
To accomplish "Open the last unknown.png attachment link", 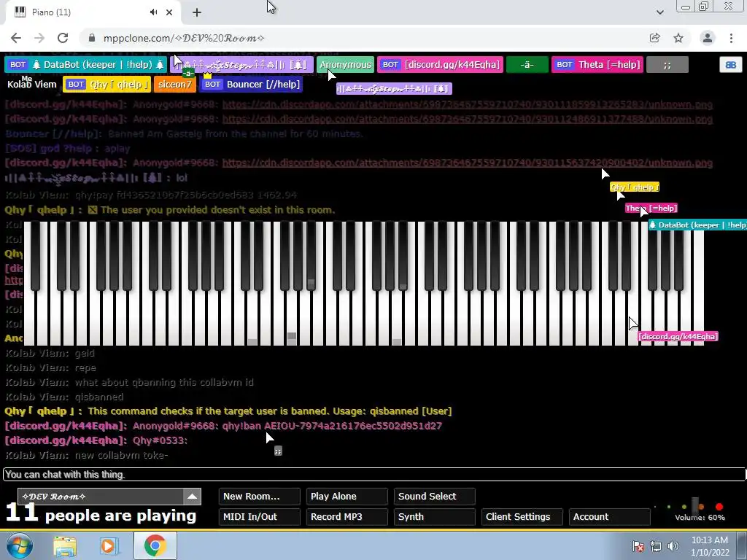I will [468, 163].
